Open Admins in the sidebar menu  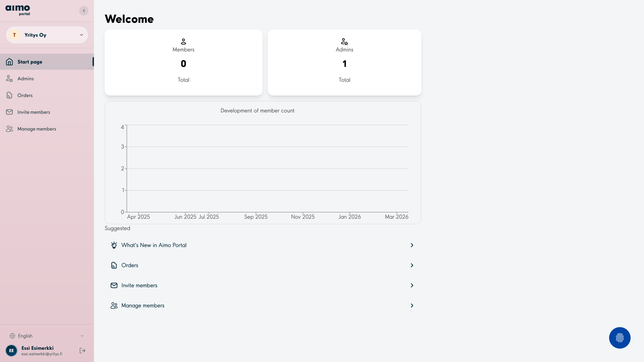point(25,78)
